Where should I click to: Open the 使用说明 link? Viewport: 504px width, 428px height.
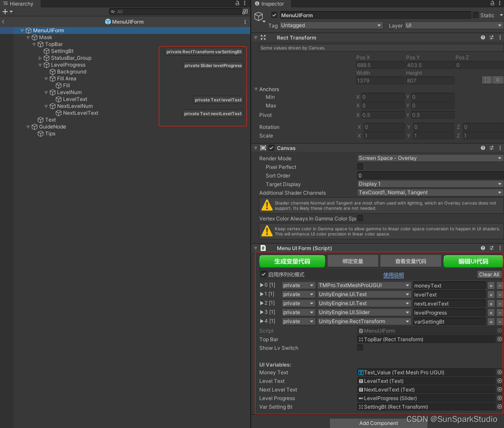pyautogui.click(x=393, y=275)
